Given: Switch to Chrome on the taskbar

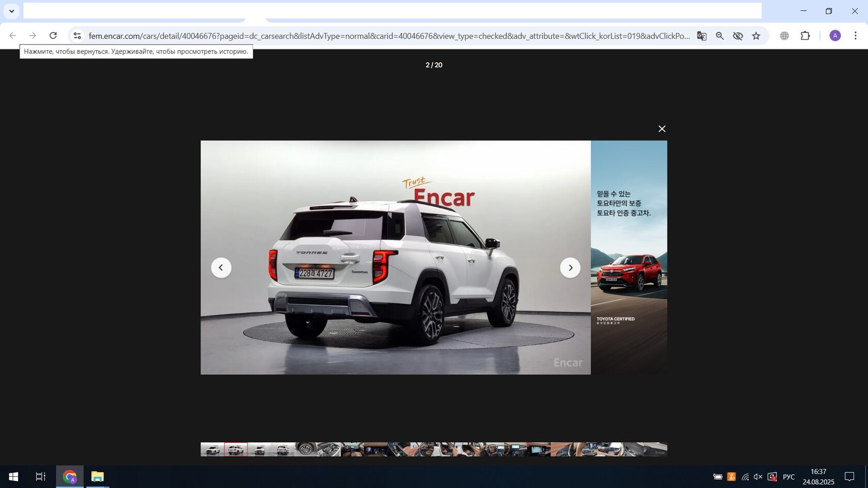Looking at the screenshot, I should click(x=70, y=477).
